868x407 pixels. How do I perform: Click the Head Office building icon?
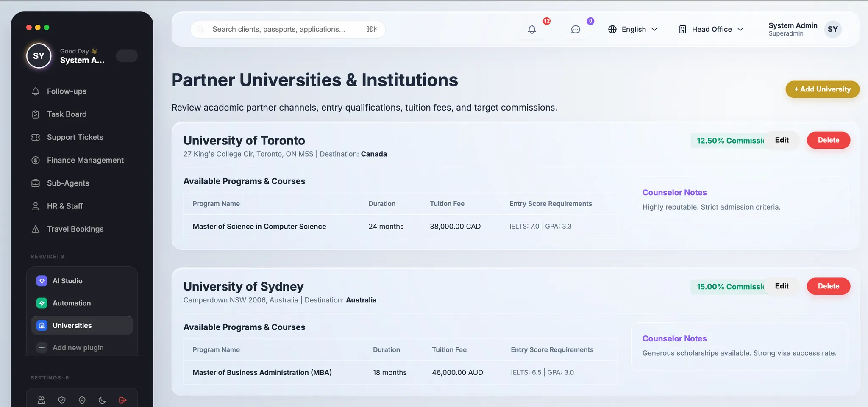click(682, 29)
